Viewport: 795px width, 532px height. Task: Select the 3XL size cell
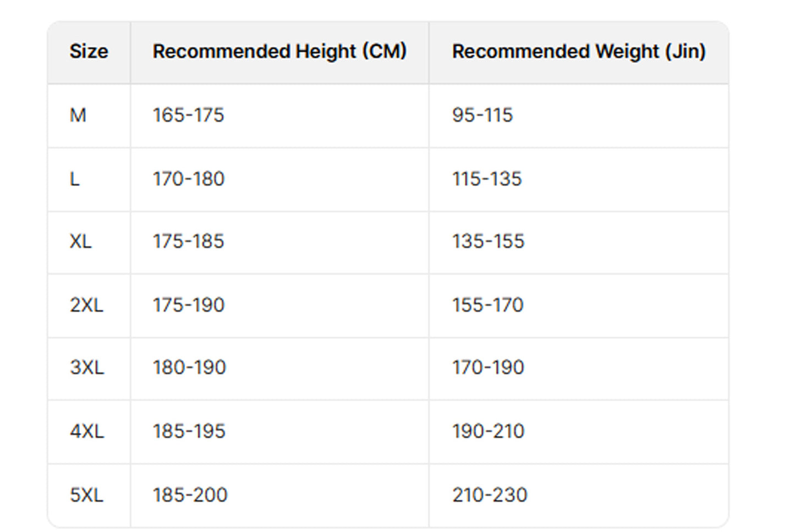pyautogui.click(x=87, y=368)
